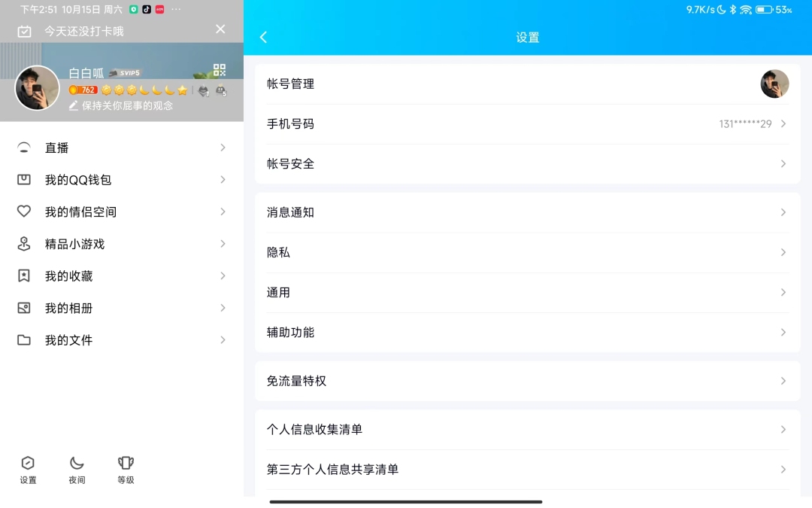This screenshot has height=508, width=812.
Task: Select the 我的QQ钱包 wallet icon
Action: tap(24, 180)
